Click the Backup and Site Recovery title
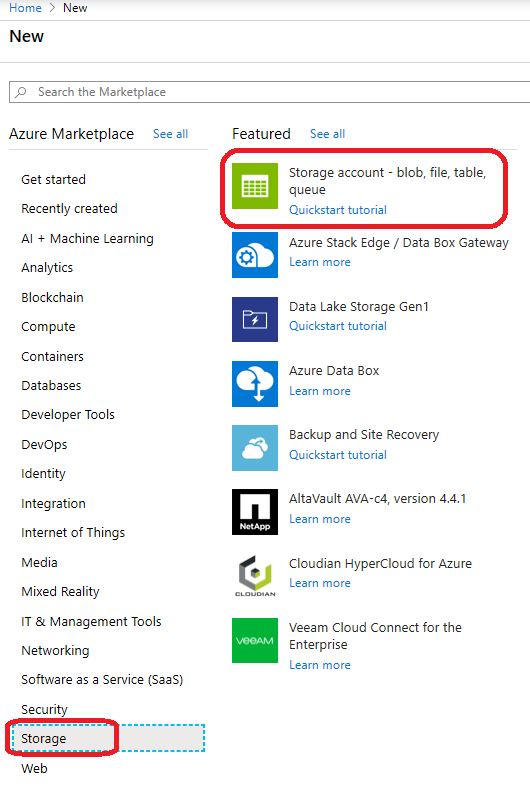Screen dimensions: 530x801 point(364,435)
